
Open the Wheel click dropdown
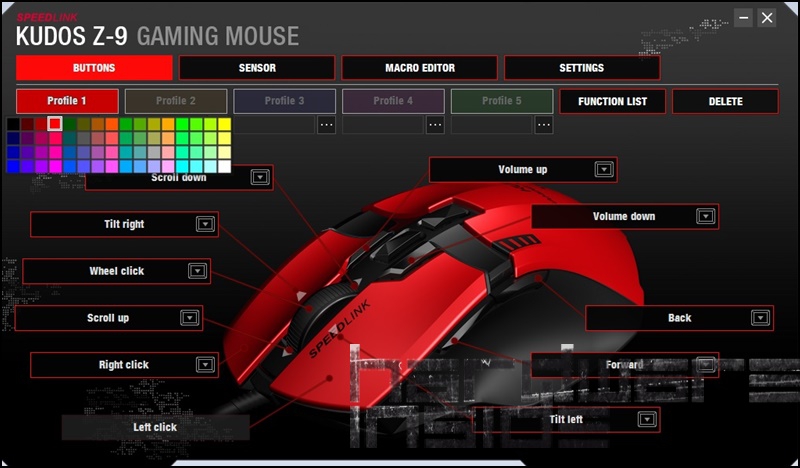tap(197, 271)
